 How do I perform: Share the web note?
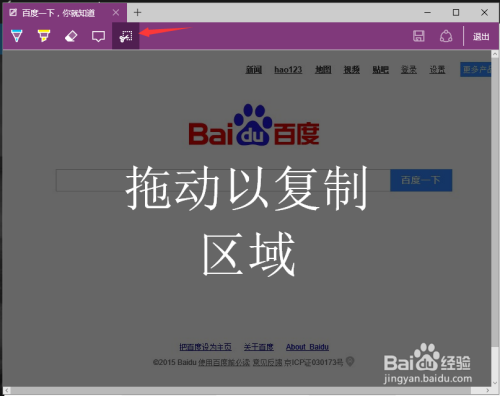point(446,36)
